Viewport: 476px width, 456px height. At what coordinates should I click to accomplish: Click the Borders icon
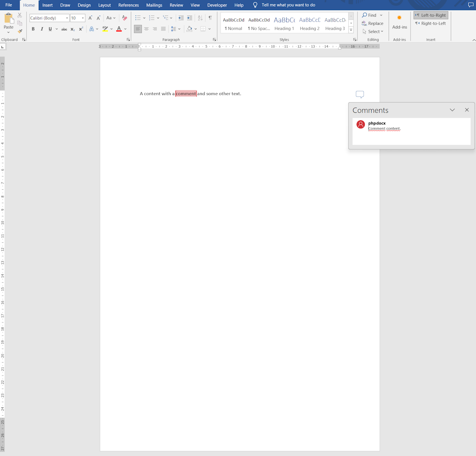tap(203, 29)
